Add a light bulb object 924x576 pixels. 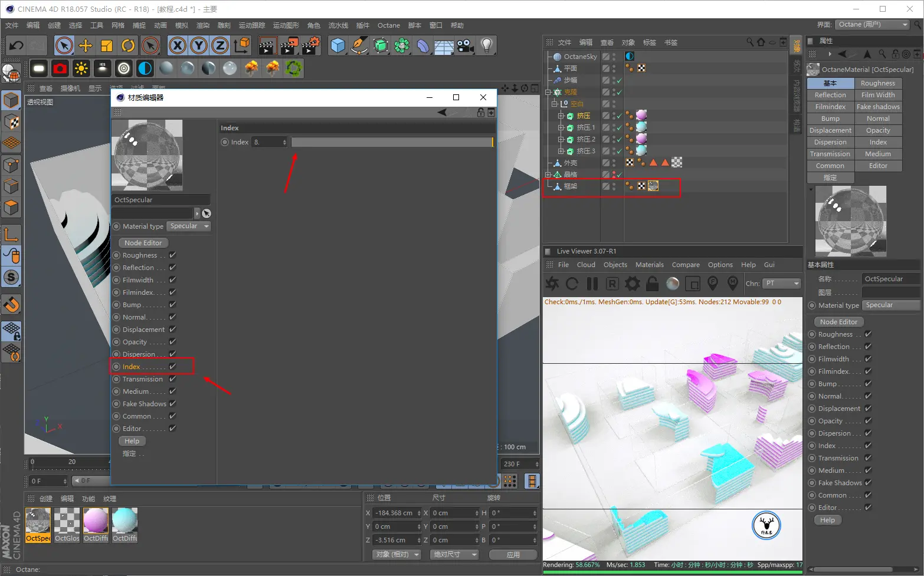pos(486,45)
